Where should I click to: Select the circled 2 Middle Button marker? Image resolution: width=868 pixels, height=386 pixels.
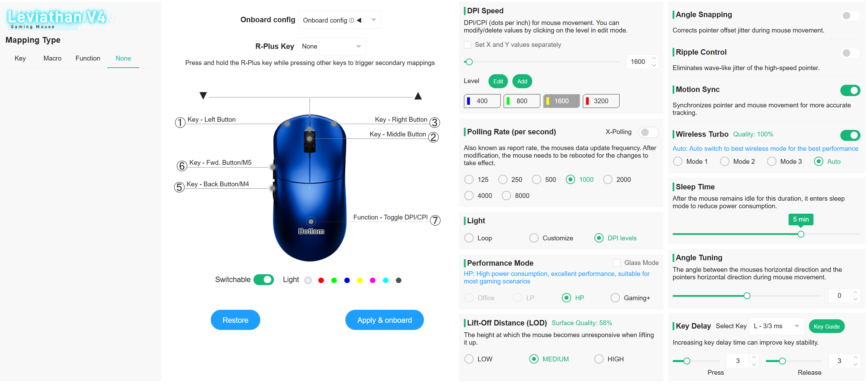point(433,137)
